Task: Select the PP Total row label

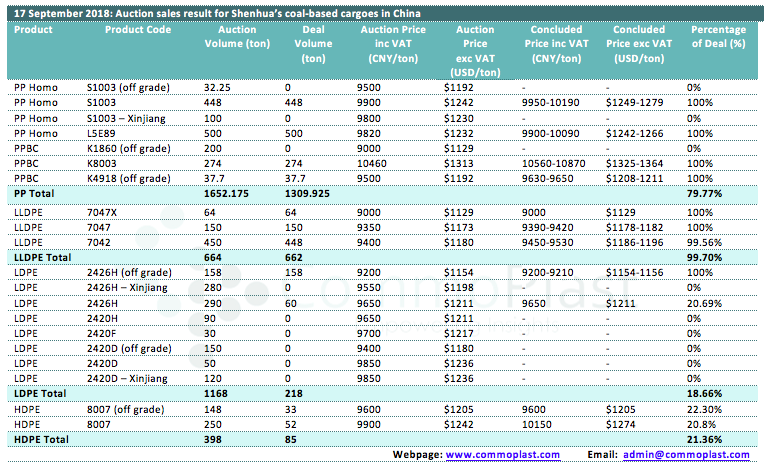Action: click(35, 191)
